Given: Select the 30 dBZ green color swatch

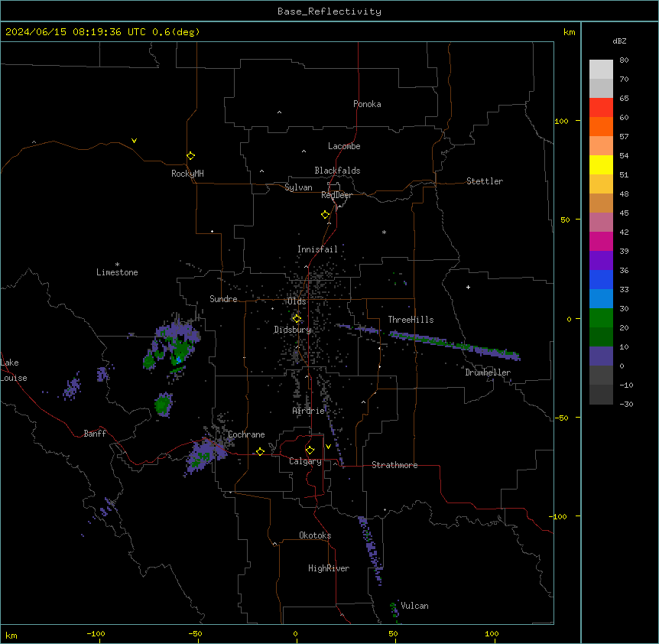Looking at the screenshot, I should click(601, 317).
